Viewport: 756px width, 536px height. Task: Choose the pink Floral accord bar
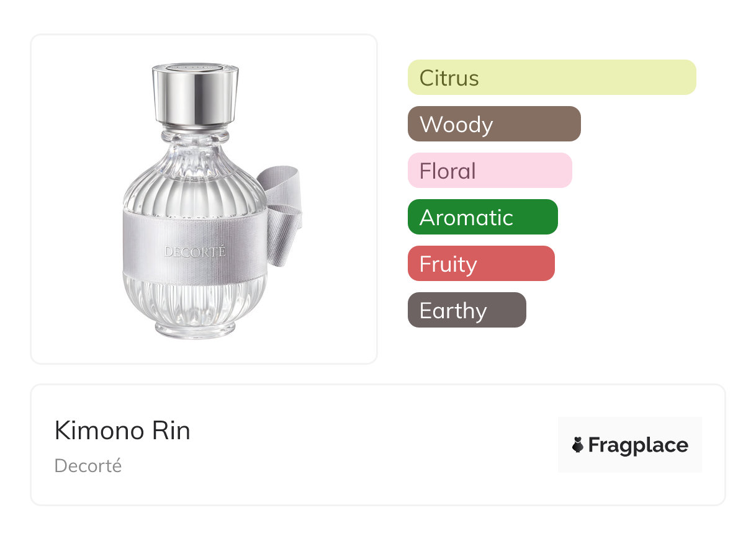(489, 171)
